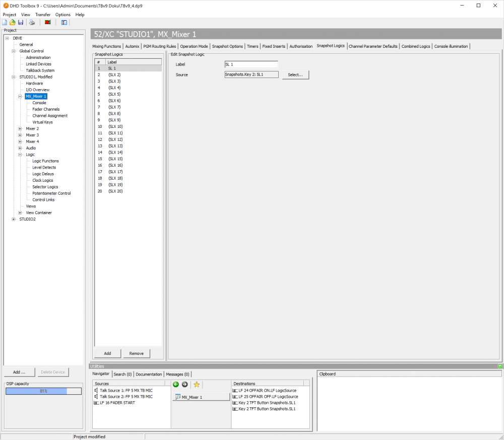Viewport: 504px width, 440px height.
Task: Click inside the Label input field
Action: [x=251, y=64]
